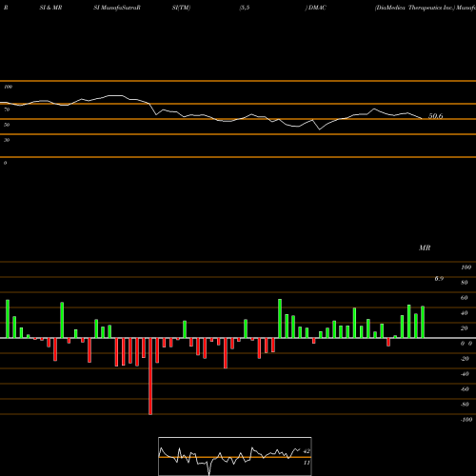Click the 6.9 value in the MR panel
This screenshot has width=476, height=476.
[x=439, y=279]
